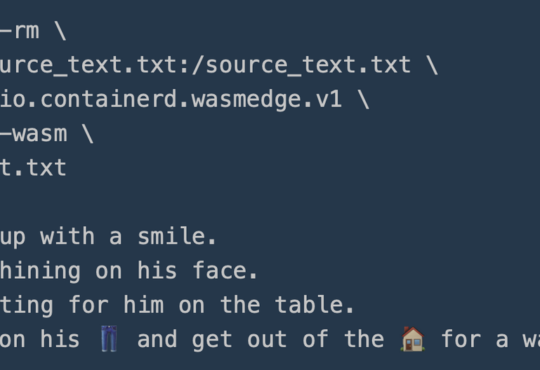
Task: Click the word table in output
Action: [314, 305]
